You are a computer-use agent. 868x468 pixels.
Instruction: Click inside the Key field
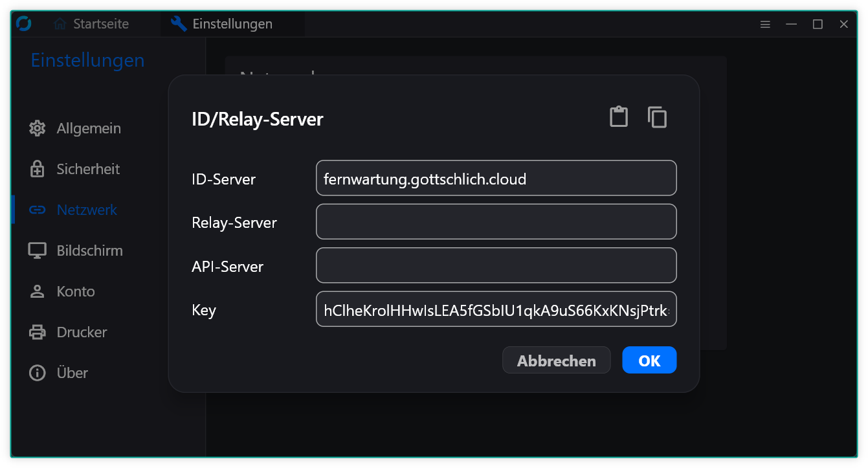[x=496, y=309]
